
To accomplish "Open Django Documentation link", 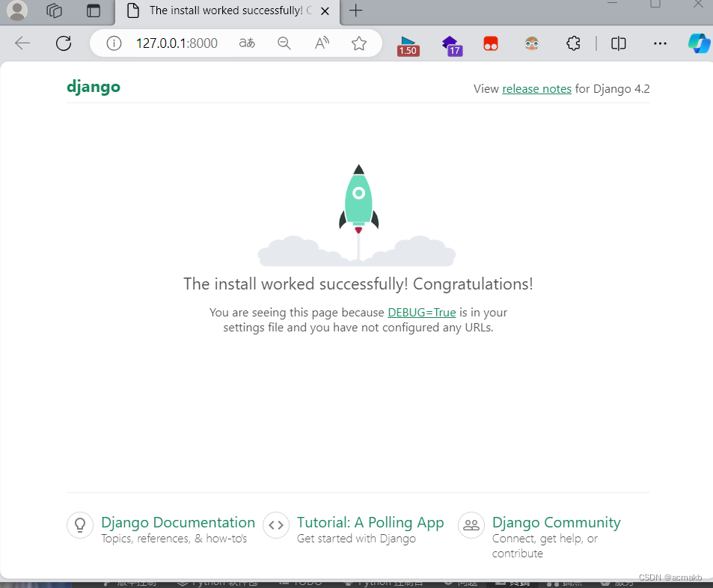I will click(x=178, y=522).
